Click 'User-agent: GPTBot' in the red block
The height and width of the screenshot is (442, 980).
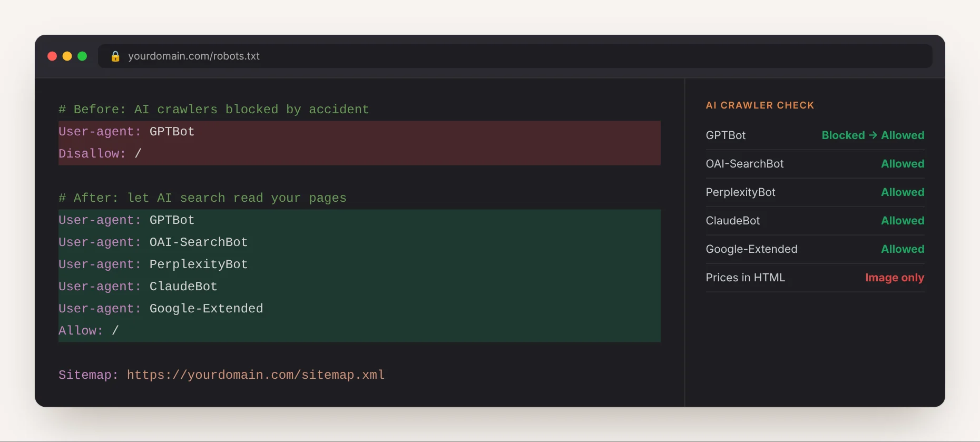tap(126, 132)
